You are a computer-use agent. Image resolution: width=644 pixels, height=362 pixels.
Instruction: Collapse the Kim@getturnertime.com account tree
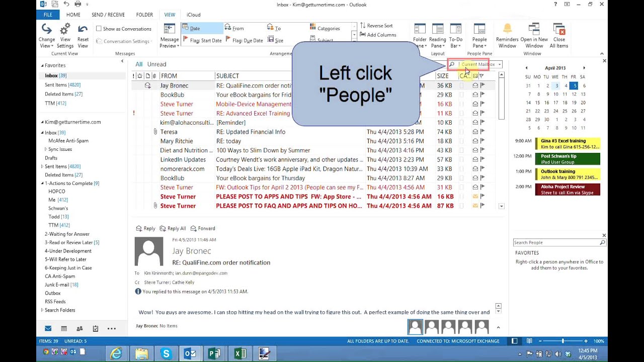pos(42,122)
